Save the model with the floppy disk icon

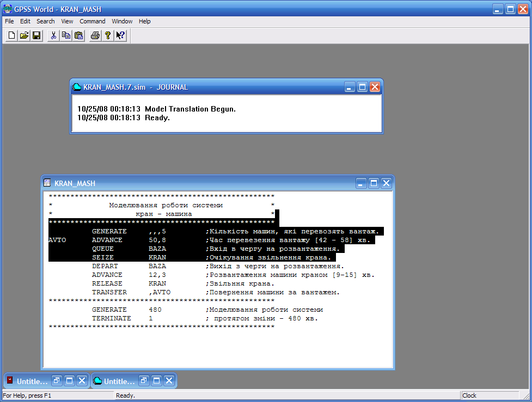click(x=36, y=35)
